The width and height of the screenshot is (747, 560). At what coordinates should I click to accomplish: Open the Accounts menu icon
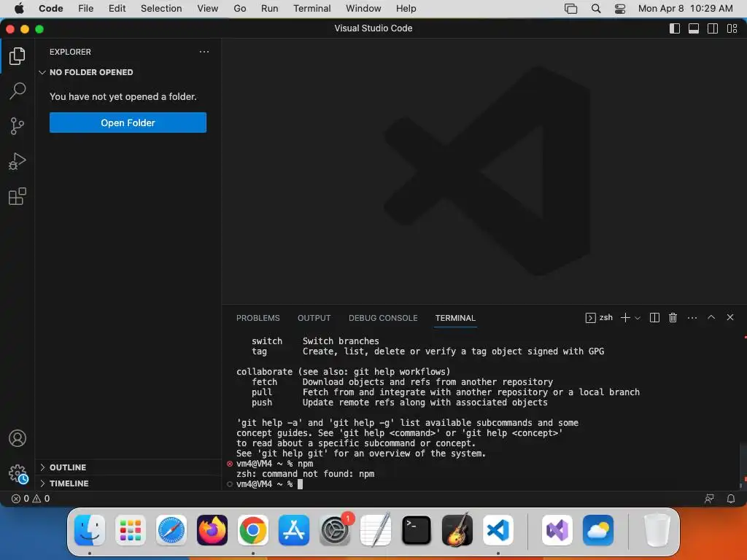(x=18, y=438)
